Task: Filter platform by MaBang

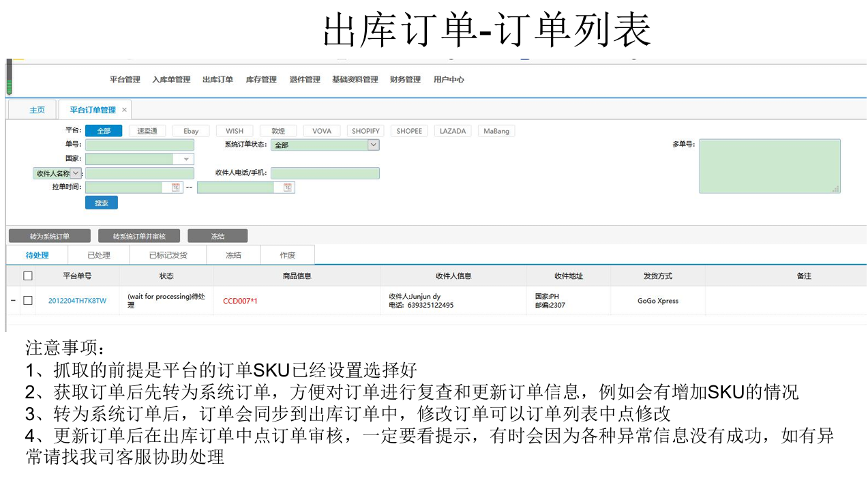Action: [x=496, y=131]
